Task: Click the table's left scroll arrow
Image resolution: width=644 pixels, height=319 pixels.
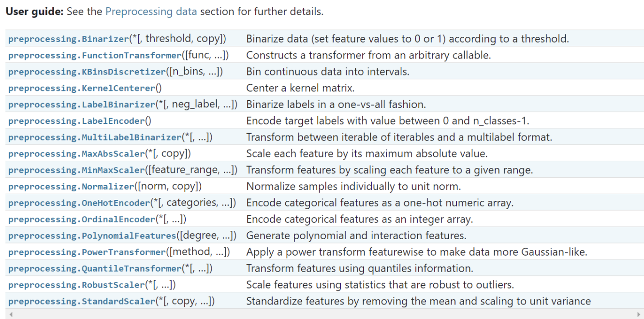Action: (10, 314)
